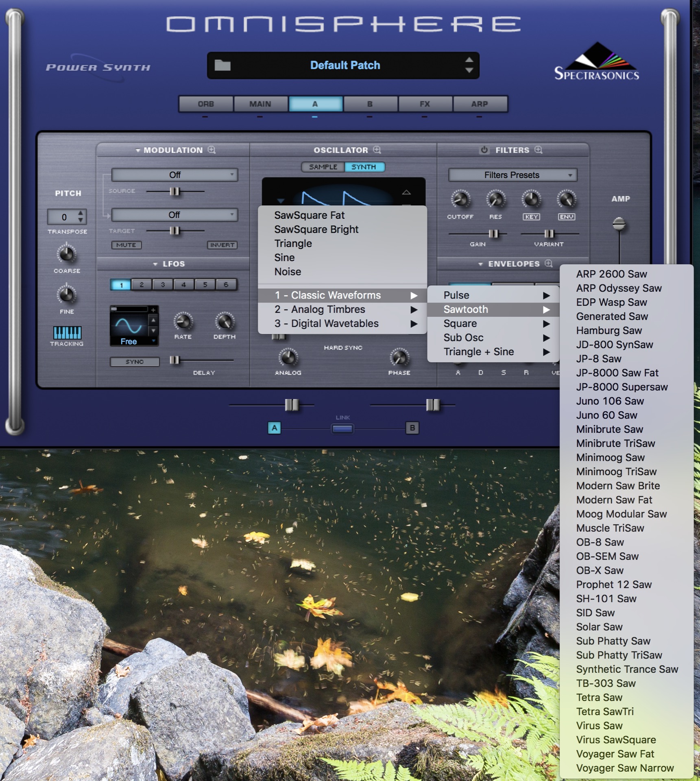700x781 pixels.
Task: Collapse the LFOs section triangle
Action: (x=155, y=264)
